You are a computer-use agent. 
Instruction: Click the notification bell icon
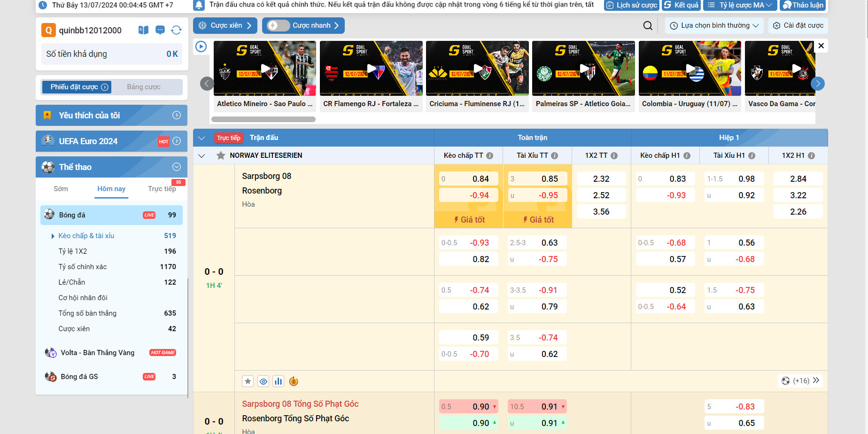tap(199, 5)
